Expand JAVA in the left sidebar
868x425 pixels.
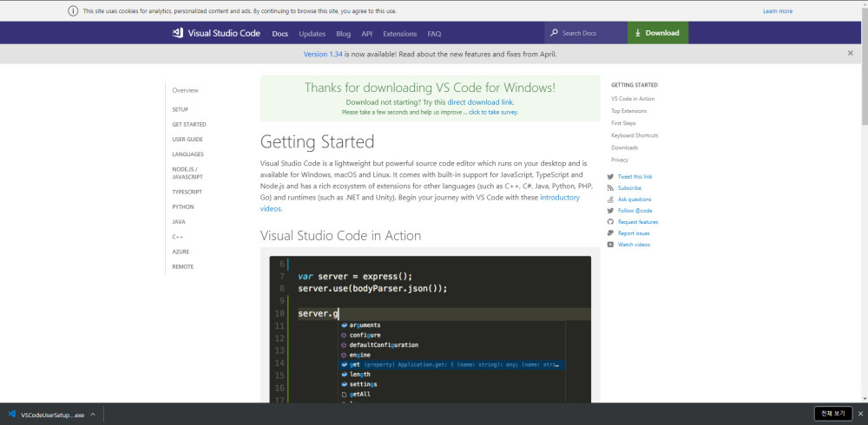point(179,222)
